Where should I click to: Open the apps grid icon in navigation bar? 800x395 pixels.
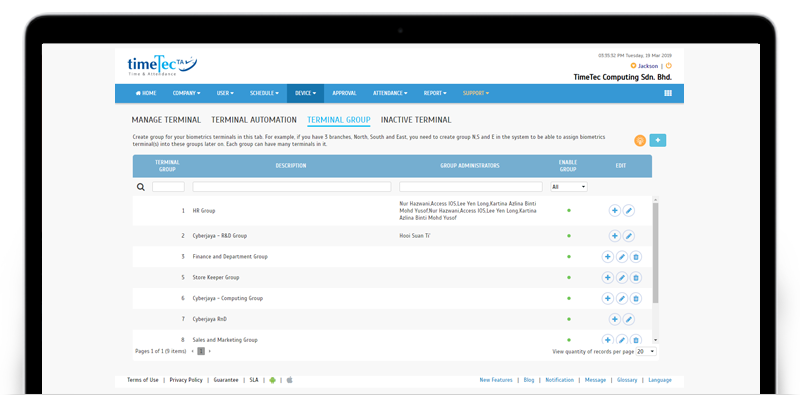tap(668, 93)
